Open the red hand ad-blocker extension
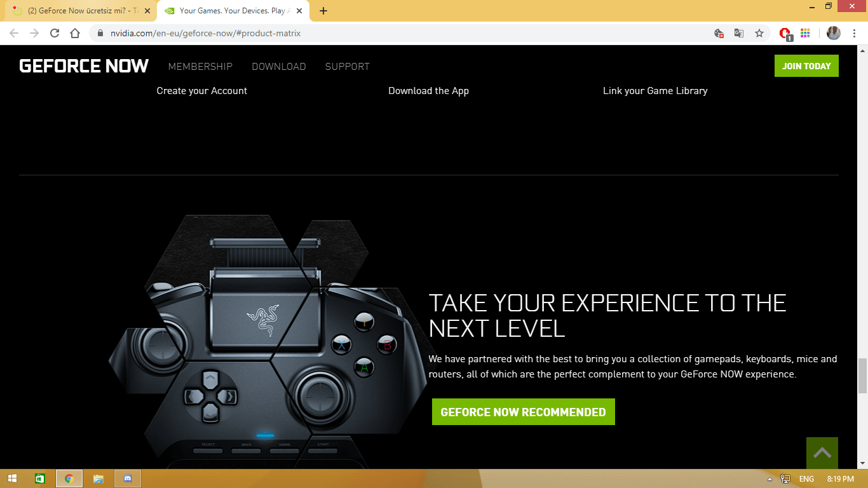 [x=785, y=34]
